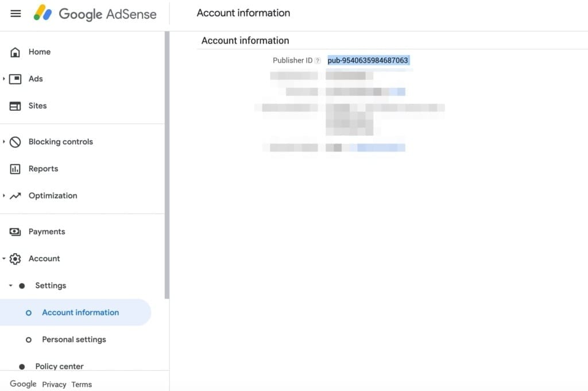This screenshot has width=588, height=391.
Task: Go to Home in sidebar
Action: coord(40,52)
